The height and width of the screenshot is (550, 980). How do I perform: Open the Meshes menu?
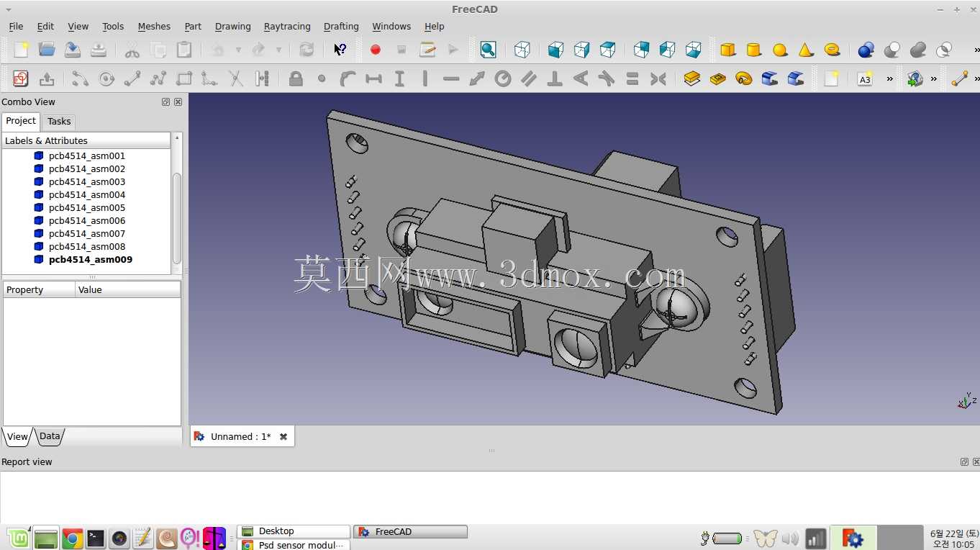(x=154, y=27)
